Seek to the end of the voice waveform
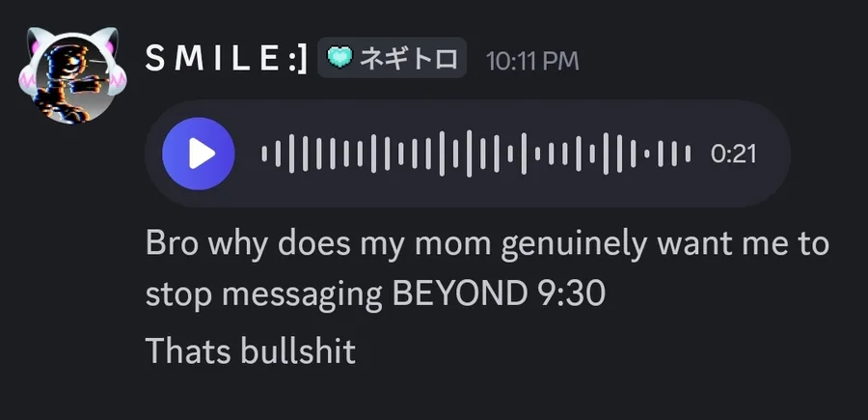Image resolution: width=868 pixels, height=420 pixels. [689, 154]
